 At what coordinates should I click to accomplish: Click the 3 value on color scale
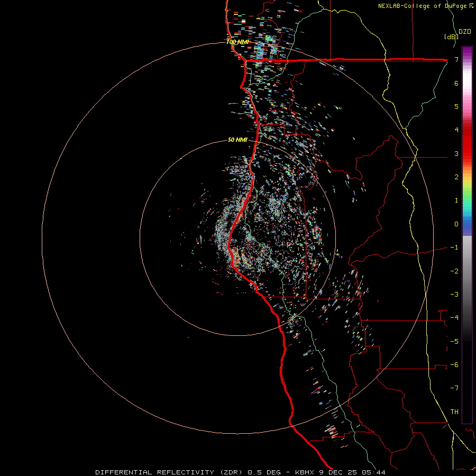click(x=456, y=153)
